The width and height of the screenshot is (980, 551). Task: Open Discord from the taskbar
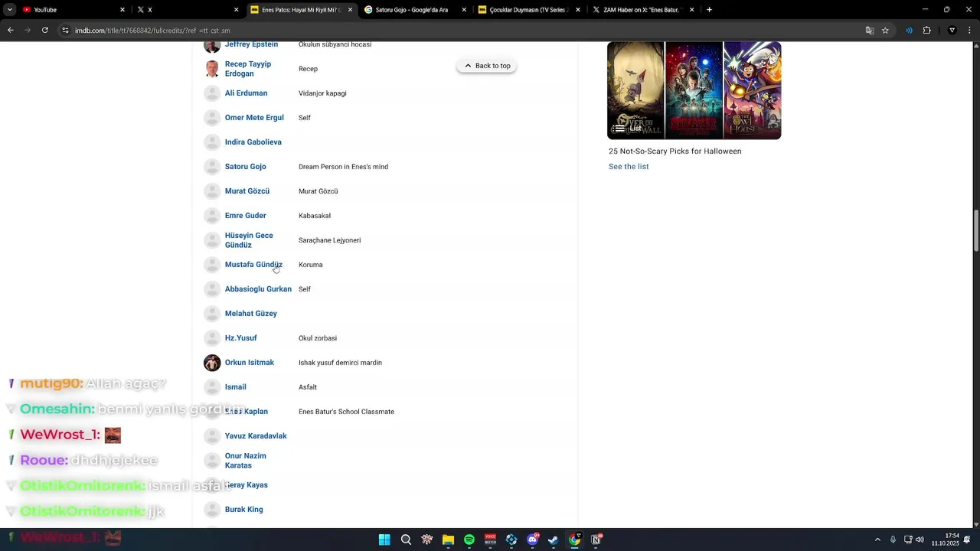coord(533,540)
